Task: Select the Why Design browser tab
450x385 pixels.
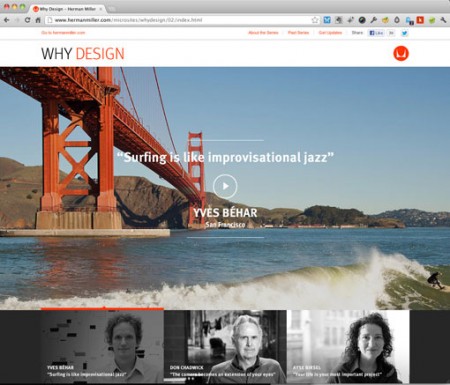Action: pos(68,9)
